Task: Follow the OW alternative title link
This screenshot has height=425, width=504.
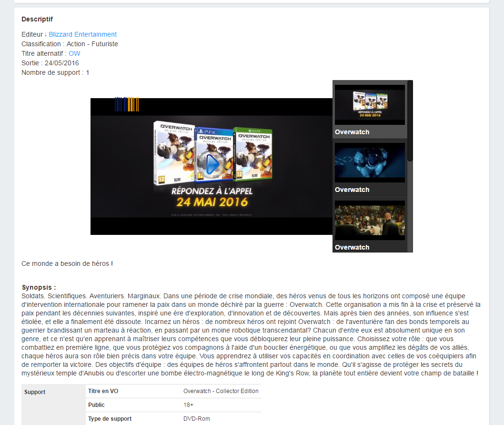Action: (x=74, y=53)
